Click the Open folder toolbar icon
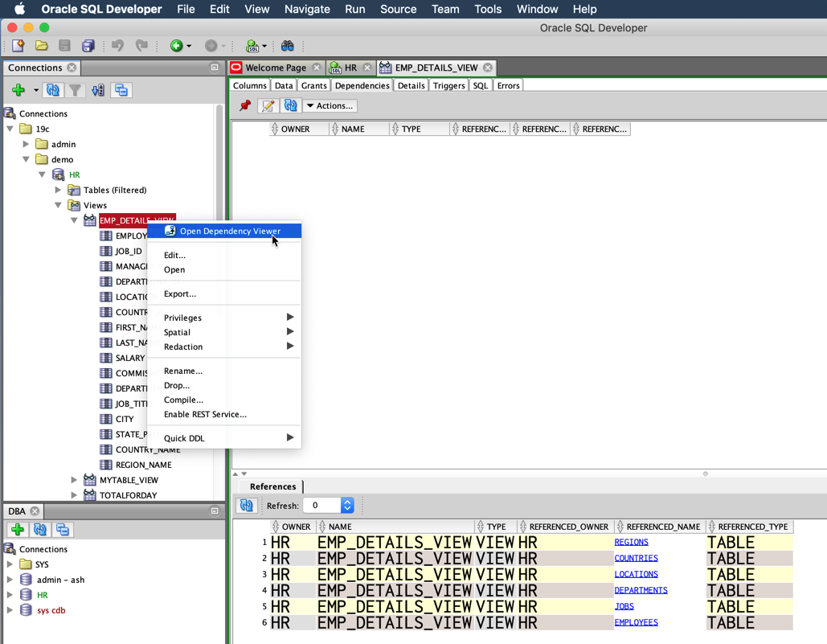The width and height of the screenshot is (827, 644). tap(42, 46)
